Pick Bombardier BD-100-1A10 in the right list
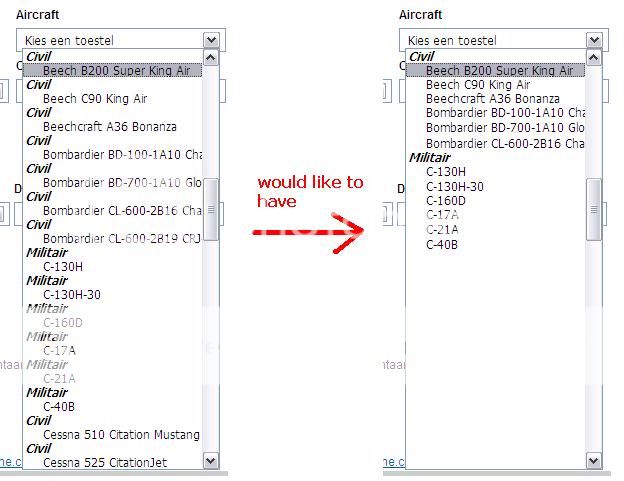Viewport: 624px width, 481px height. 505,113
